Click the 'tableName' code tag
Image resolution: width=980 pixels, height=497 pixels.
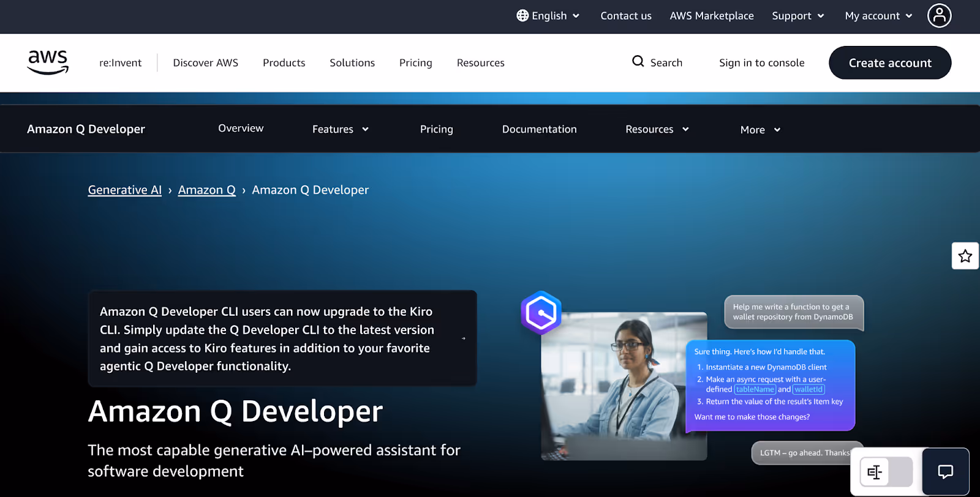click(x=755, y=389)
